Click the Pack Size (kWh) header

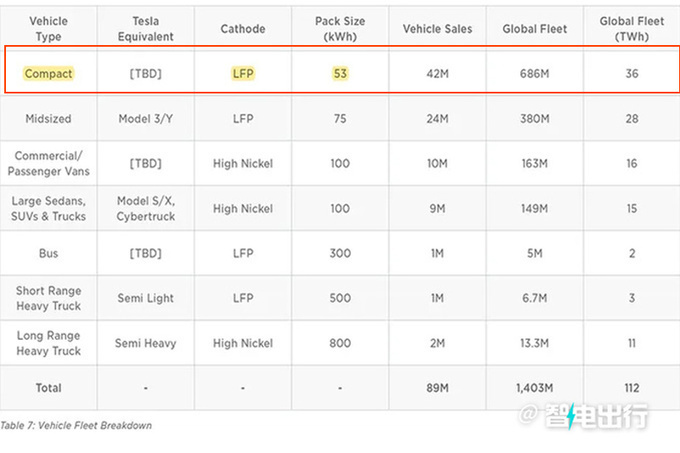pyautogui.click(x=341, y=29)
